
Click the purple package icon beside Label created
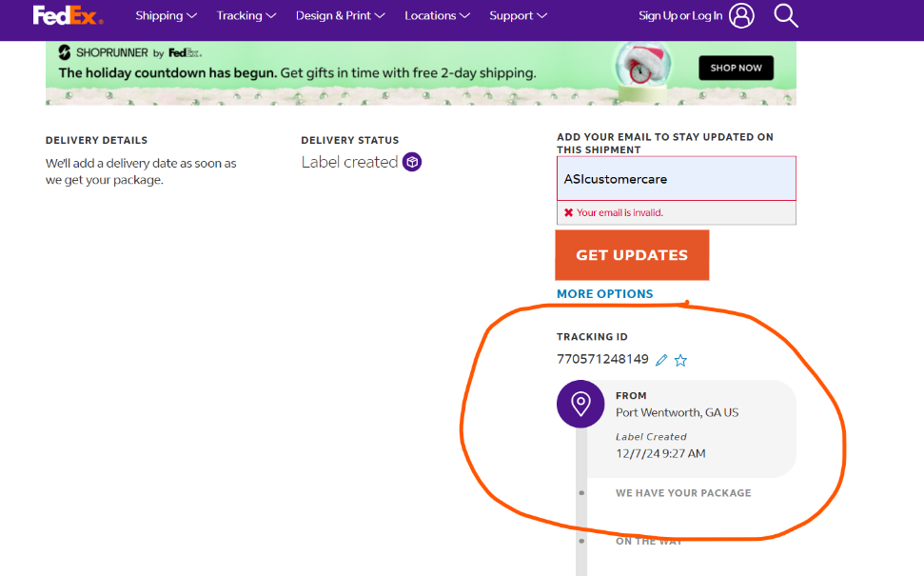412,162
